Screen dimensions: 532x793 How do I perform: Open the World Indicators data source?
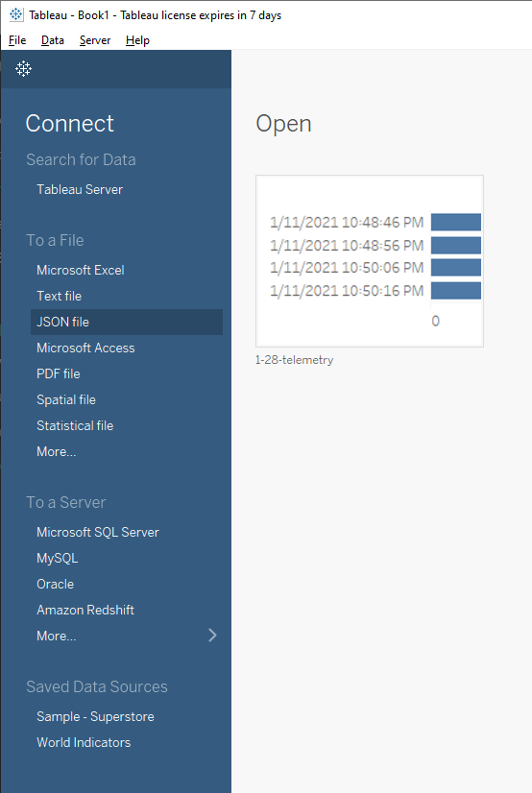(x=84, y=742)
